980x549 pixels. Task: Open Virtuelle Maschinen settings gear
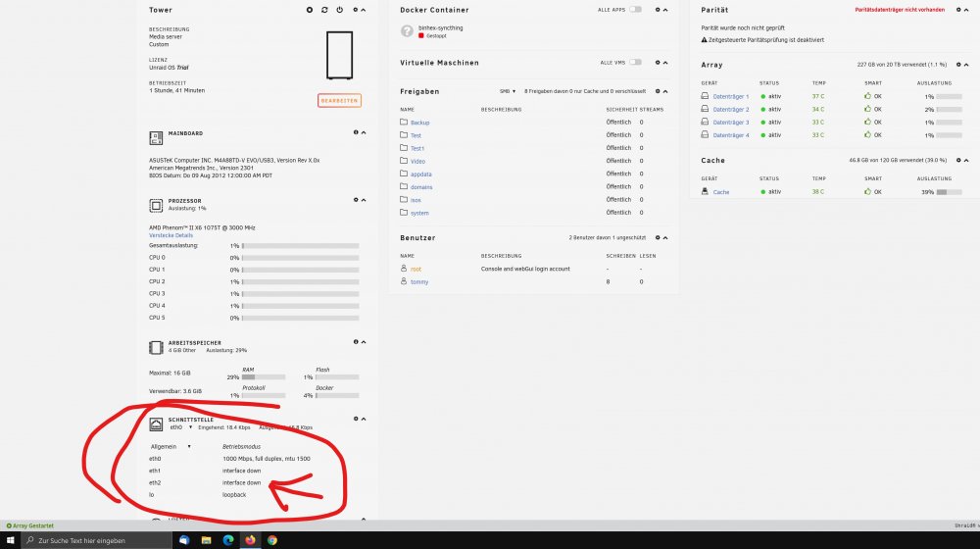(x=658, y=63)
